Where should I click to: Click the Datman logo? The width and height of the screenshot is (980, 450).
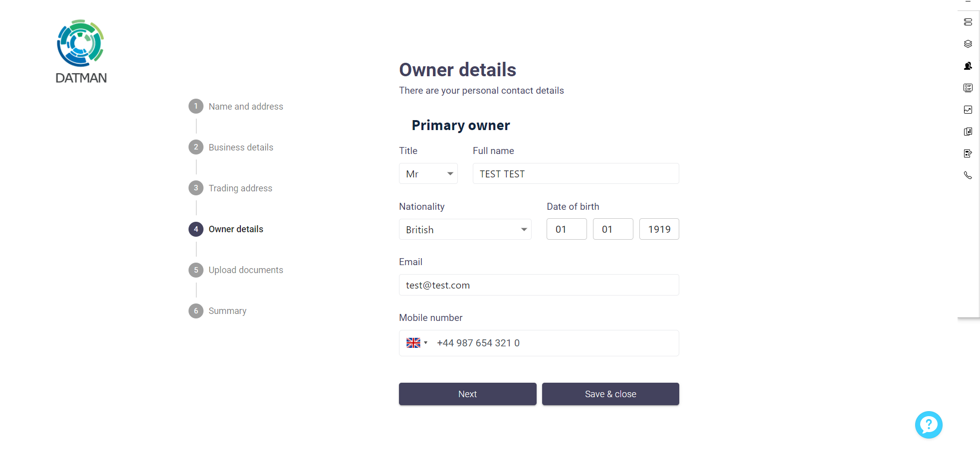pyautogui.click(x=81, y=51)
